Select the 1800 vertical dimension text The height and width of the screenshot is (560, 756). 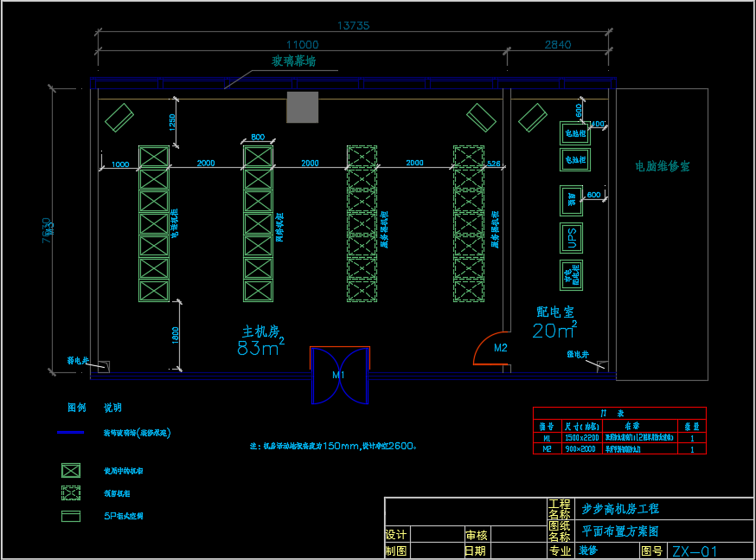[176, 335]
